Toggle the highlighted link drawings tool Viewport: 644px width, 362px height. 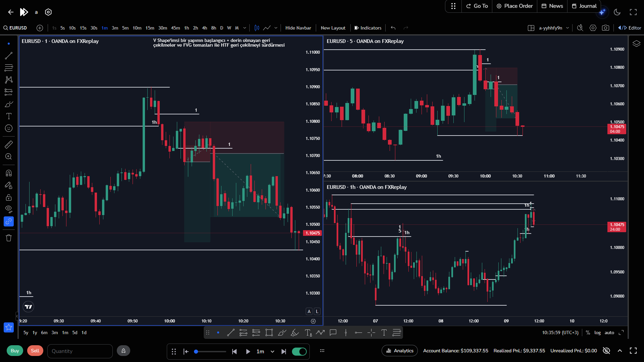click(x=9, y=221)
